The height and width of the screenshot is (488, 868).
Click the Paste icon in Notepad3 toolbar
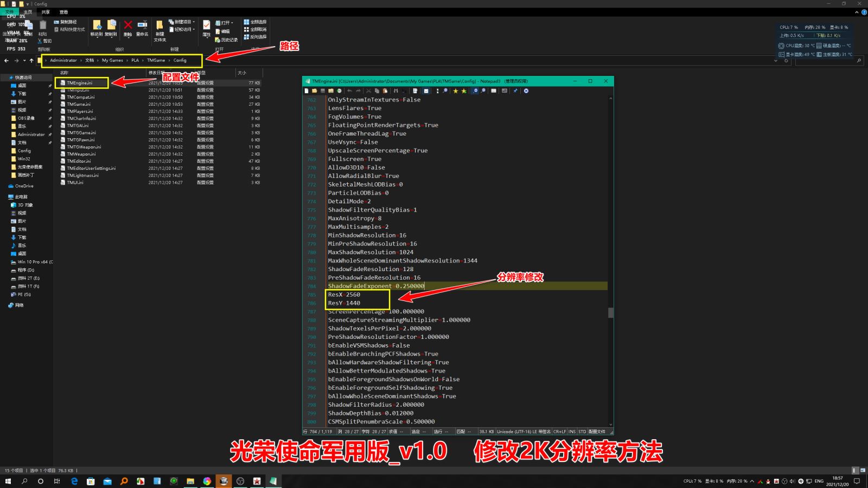[385, 91]
